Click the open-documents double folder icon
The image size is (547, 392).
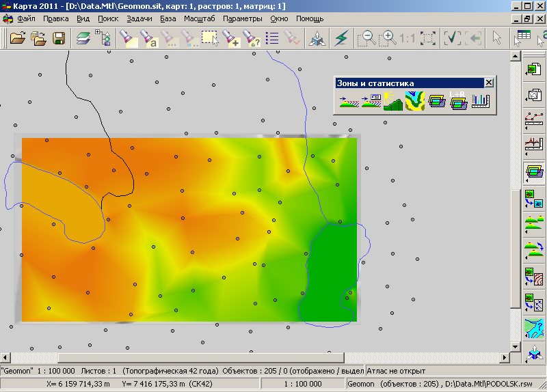click(x=38, y=38)
